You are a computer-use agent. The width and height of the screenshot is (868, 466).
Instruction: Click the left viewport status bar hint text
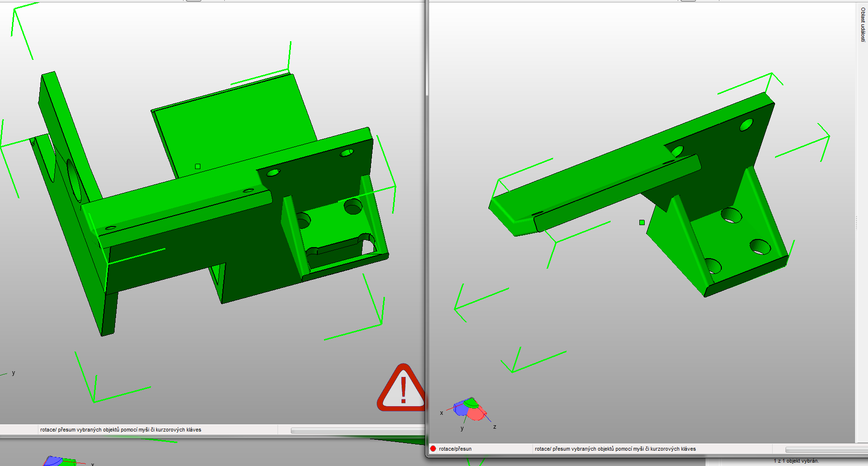click(x=120, y=430)
